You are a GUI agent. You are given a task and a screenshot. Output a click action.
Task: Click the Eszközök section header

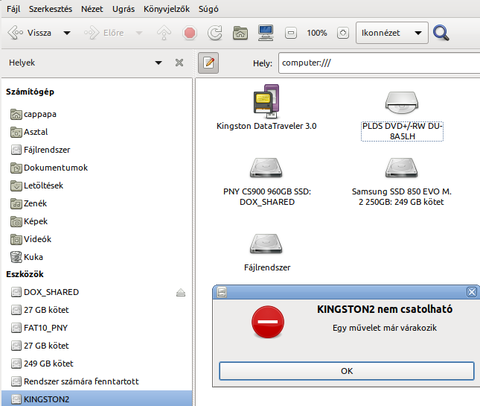click(25, 274)
